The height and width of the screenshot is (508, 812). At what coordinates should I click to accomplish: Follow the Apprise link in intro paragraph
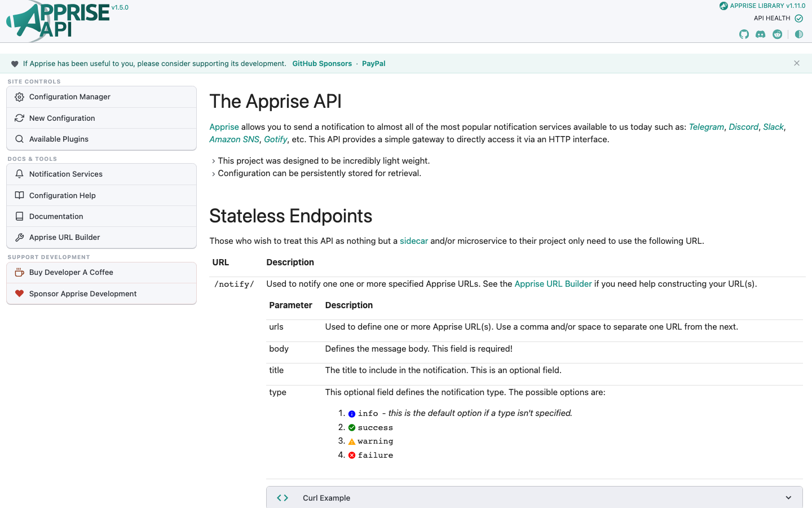click(x=224, y=127)
